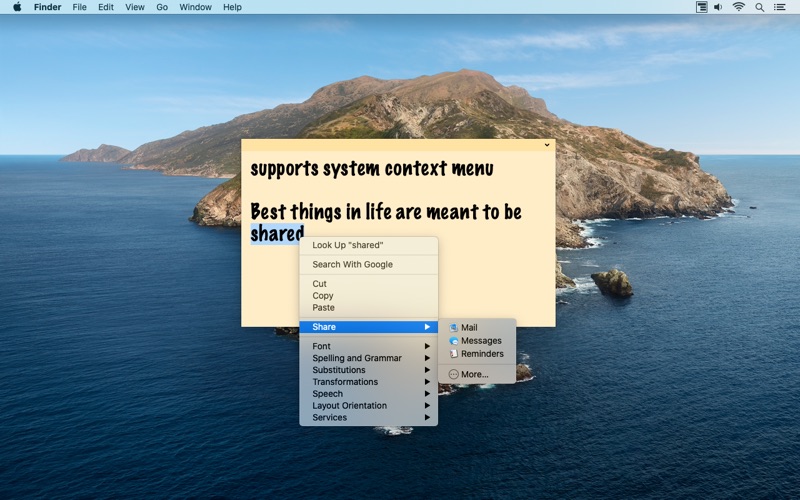Click the More ellipsis icon
The width and height of the screenshot is (800, 500).
coord(454,374)
